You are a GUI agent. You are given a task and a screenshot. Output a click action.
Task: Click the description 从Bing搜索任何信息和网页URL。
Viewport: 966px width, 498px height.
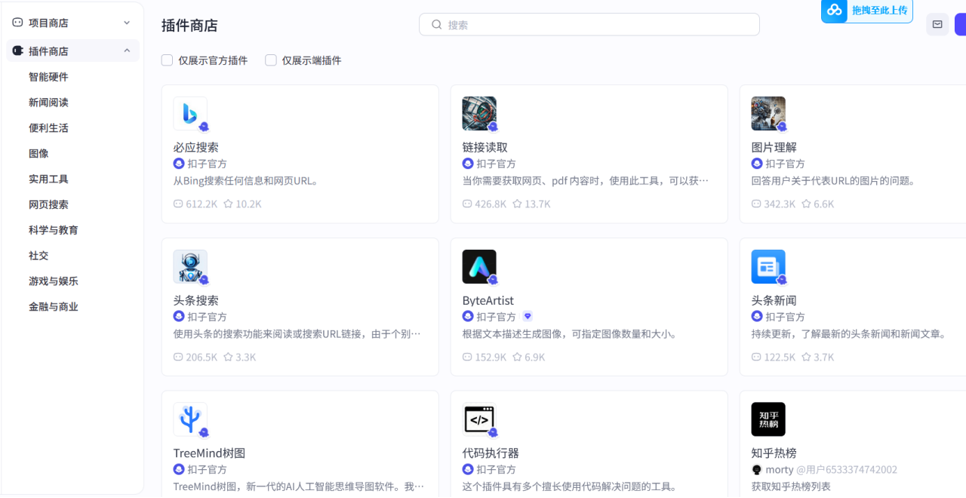point(246,181)
